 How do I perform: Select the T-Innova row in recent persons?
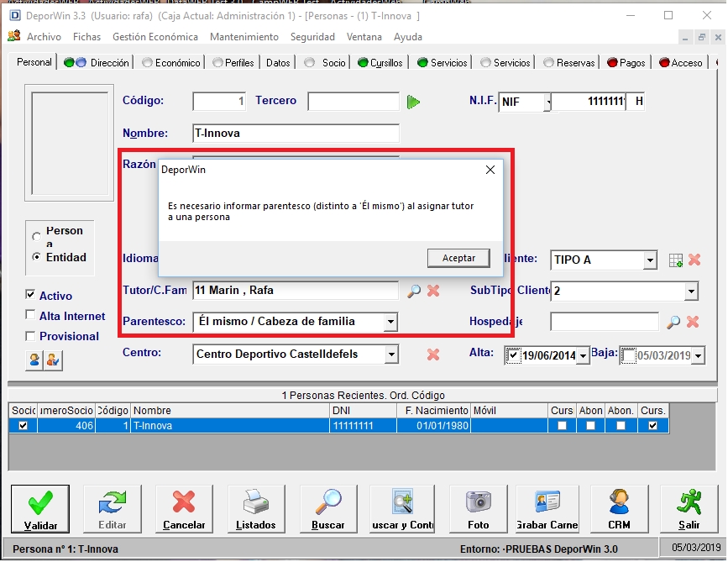pos(338,425)
